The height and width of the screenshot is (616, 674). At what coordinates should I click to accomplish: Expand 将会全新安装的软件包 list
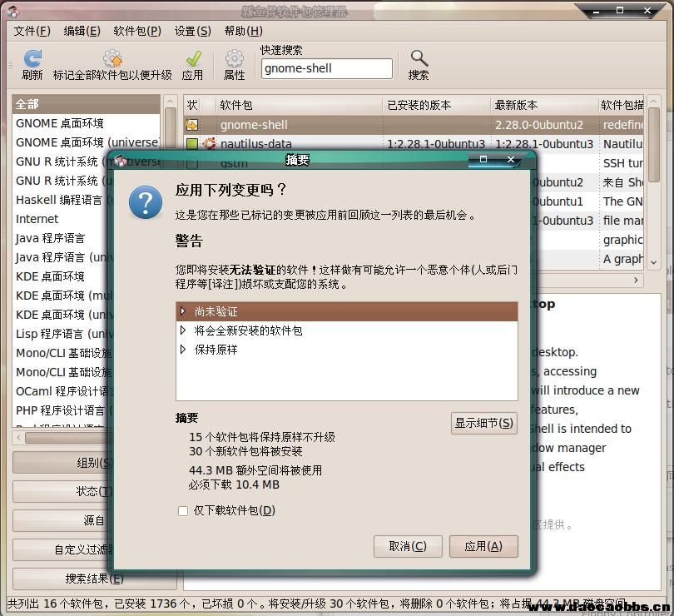pos(183,330)
